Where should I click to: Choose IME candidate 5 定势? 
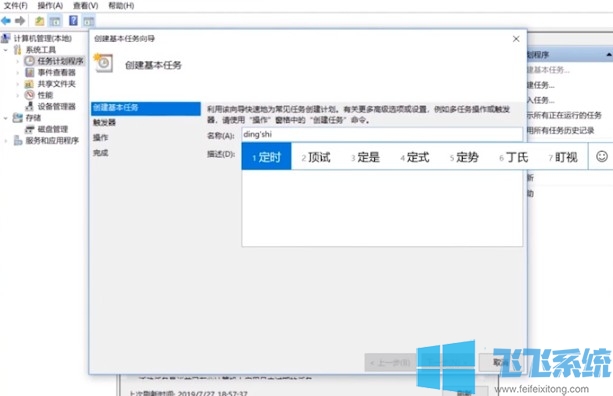[464, 157]
